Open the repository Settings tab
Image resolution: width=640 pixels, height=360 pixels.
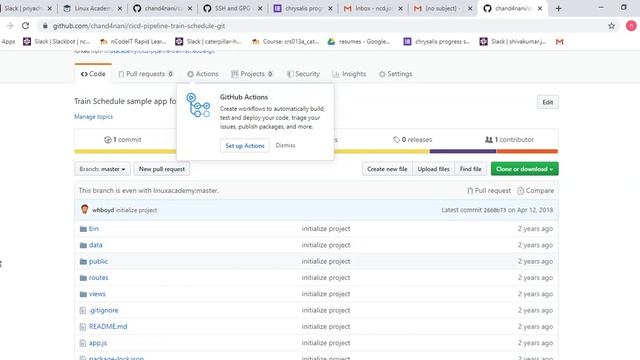pyautogui.click(x=396, y=74)
